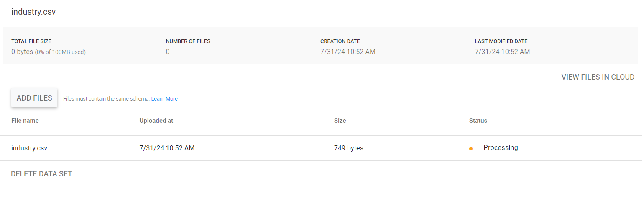Screen dimensions: 644x204
Task: Click the NUMBER OF FILES label
Action: pyautogui.click(x=188, y=41)
